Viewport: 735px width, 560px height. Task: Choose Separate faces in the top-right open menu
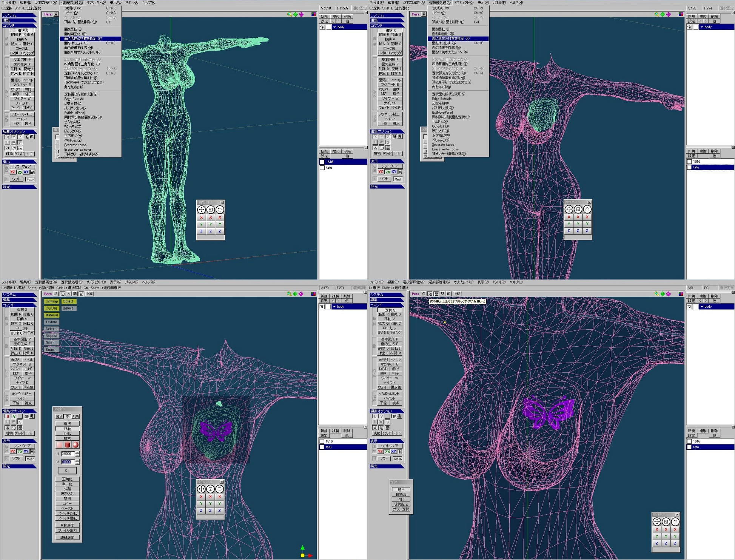(x=443, y=145)
